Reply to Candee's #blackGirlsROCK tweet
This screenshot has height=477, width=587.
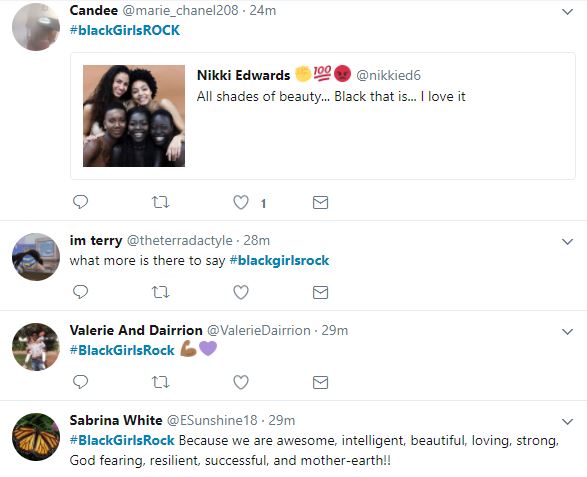click(80, 202)
